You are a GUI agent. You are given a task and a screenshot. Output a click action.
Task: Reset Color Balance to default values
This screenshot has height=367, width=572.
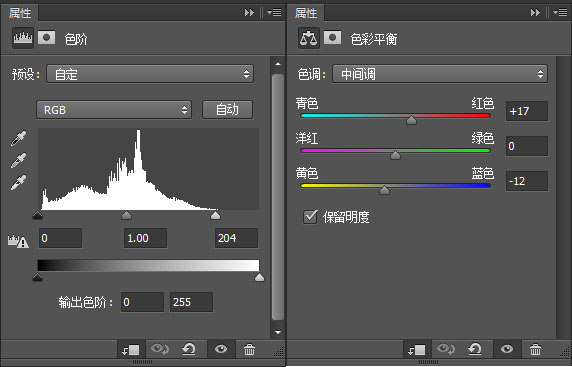point(475,349)
